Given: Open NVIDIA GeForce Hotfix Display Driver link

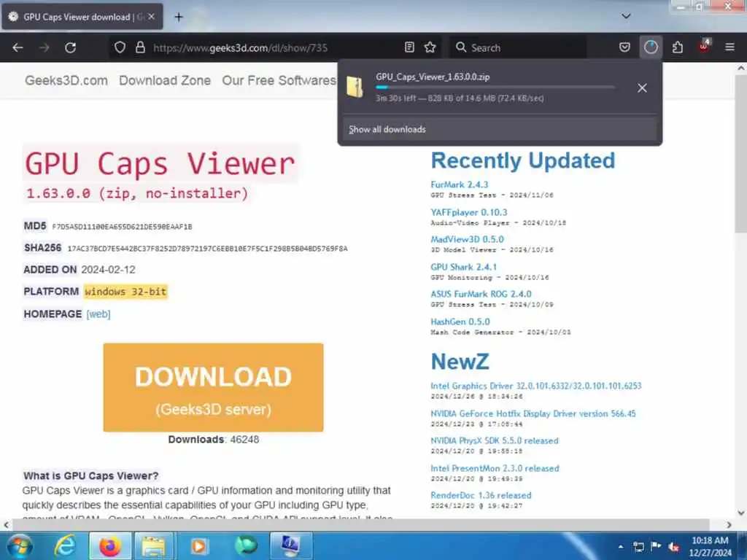Looking at the screenshot, I should coord(533,414).
